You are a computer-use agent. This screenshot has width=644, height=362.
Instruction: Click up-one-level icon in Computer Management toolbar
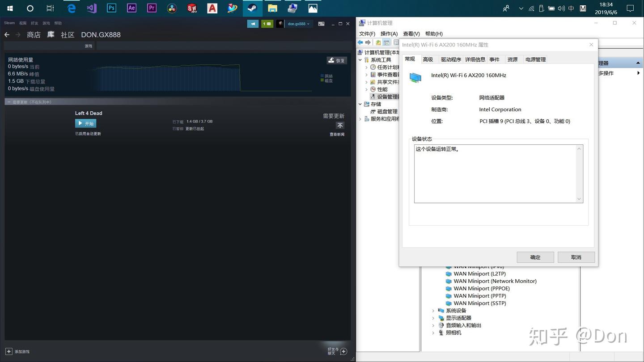pyautogui.click(x=378, y=42)
